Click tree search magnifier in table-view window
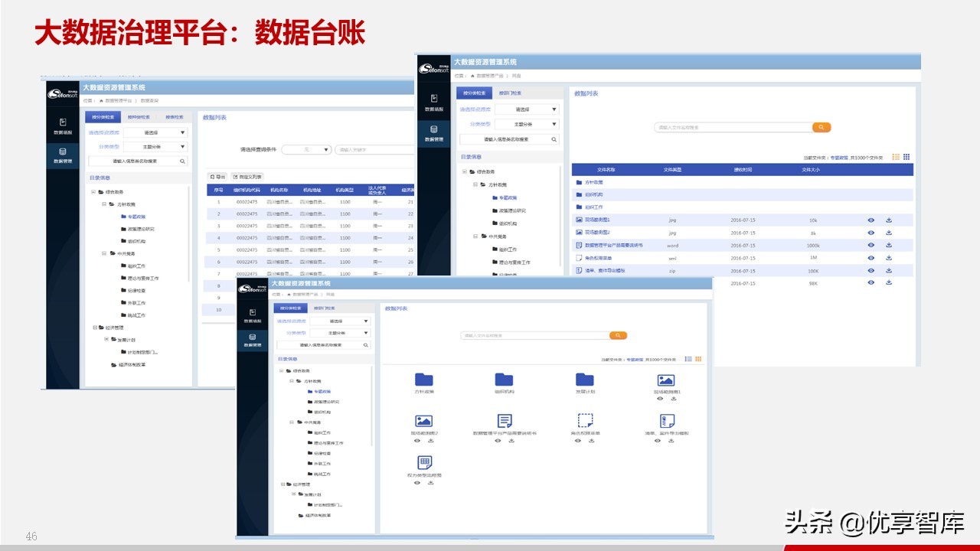Image resolution: width=980 pixels, height=551 pixels. (x=182, y=161)
